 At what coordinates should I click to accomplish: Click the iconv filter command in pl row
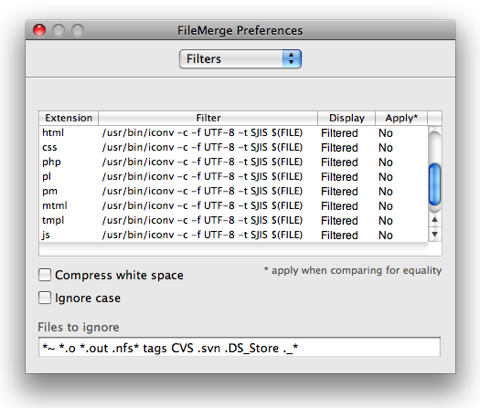202,177
